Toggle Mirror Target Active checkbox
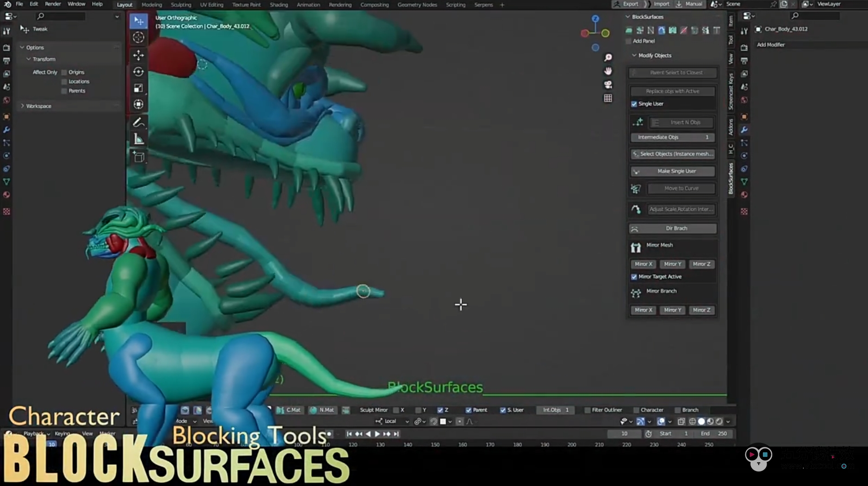This screenshot has height=486, width=868. pyautogui.click(x=634, y=277)
